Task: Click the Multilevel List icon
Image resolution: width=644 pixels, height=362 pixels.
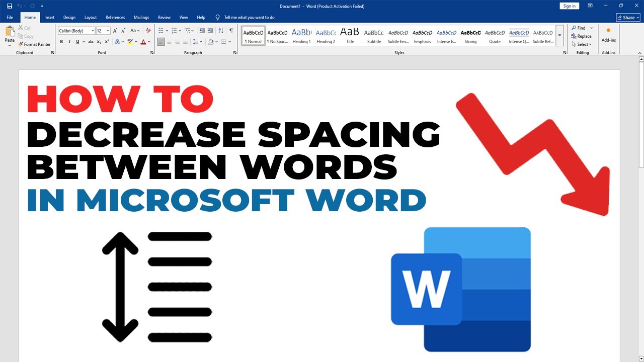Action: tap(187, 31)
